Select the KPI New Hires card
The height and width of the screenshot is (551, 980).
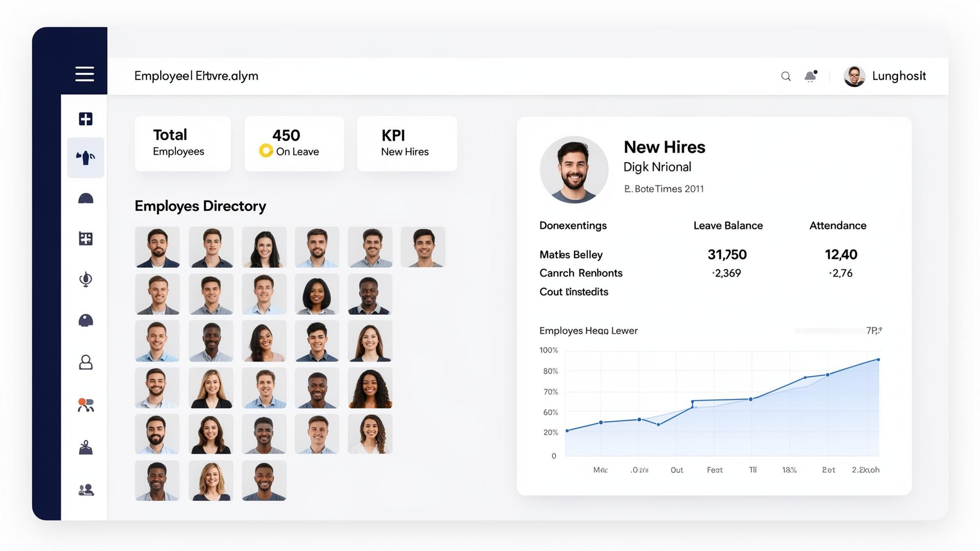pos(407,143)
